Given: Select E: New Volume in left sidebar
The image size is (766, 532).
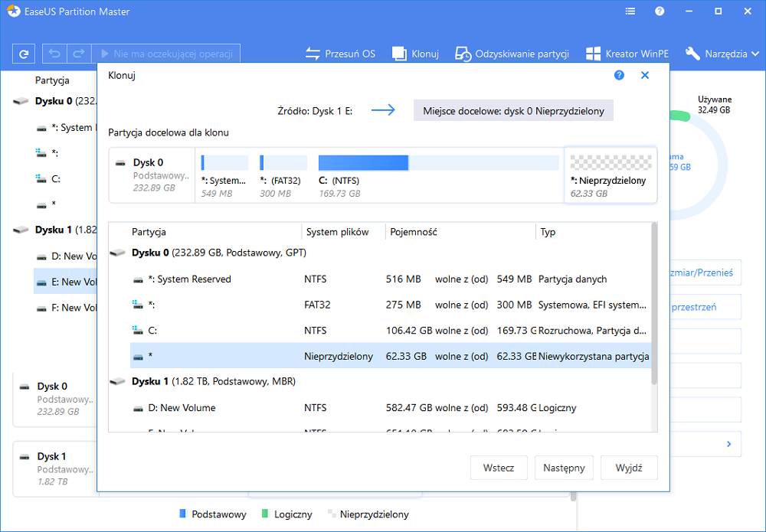Looking at the screenshot, I should [x=65, y=282].
